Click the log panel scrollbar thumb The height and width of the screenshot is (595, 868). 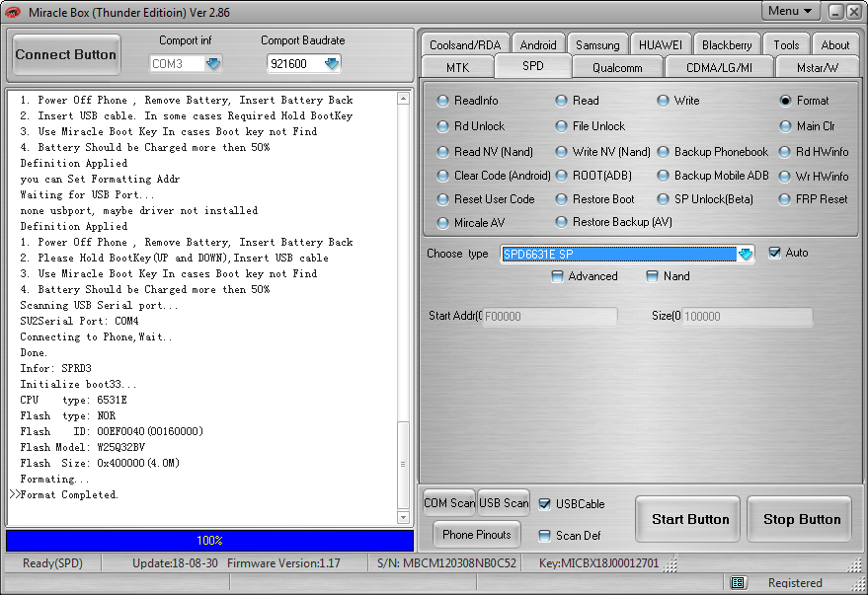click(x=403, y=465)
